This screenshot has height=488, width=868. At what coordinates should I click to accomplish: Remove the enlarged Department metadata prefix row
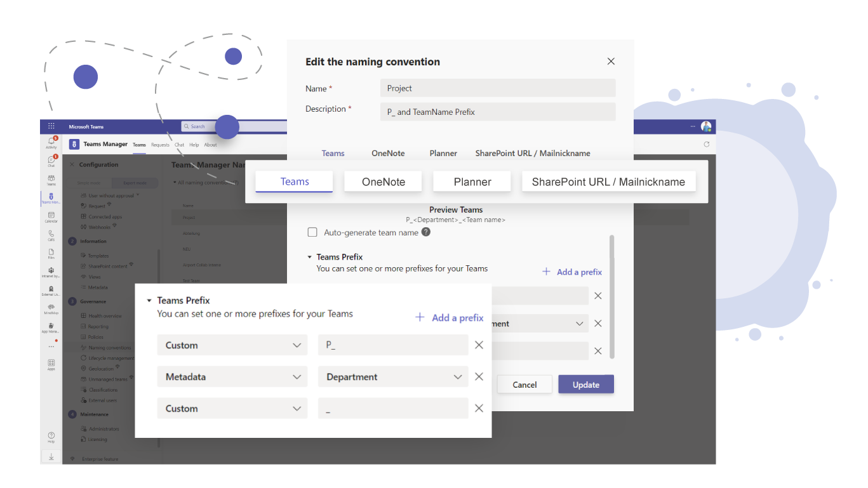click(x=479, y=377)
